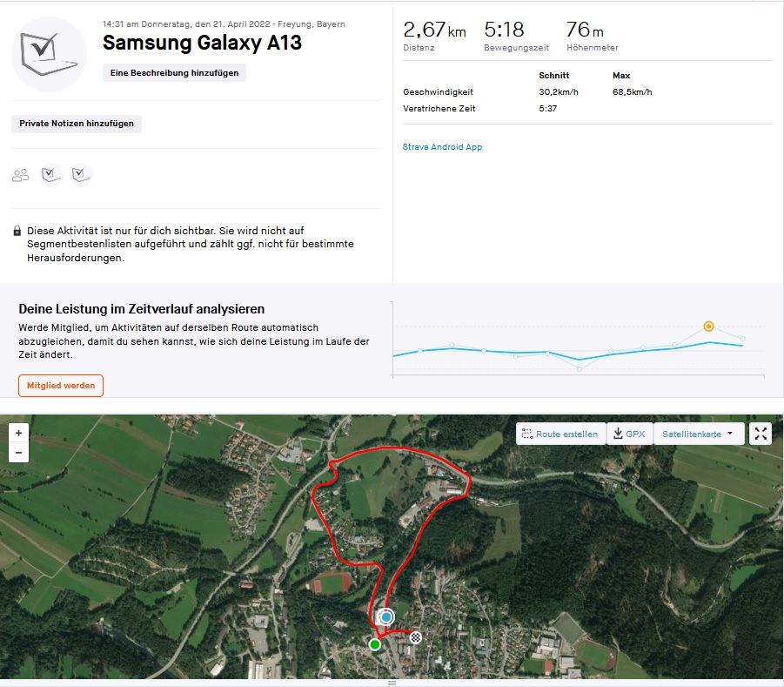The width and height of the screenshot is (784, 687).
Task: Click the orange highlighted point on chart
Action: 708,327
